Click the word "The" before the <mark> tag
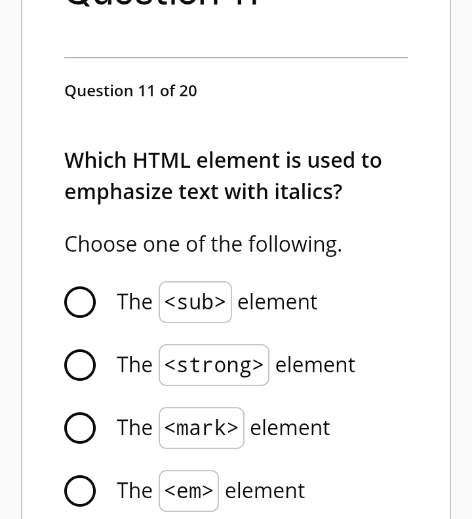 pyautogui.click(x=135, y=428)
